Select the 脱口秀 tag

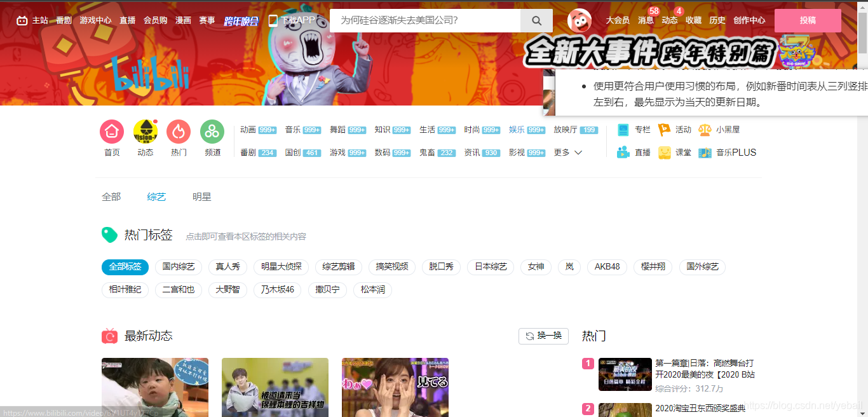coord(441,267)
